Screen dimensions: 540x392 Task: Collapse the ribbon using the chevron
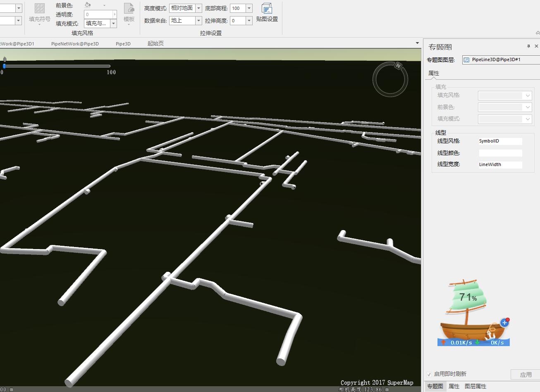[538, 33]
